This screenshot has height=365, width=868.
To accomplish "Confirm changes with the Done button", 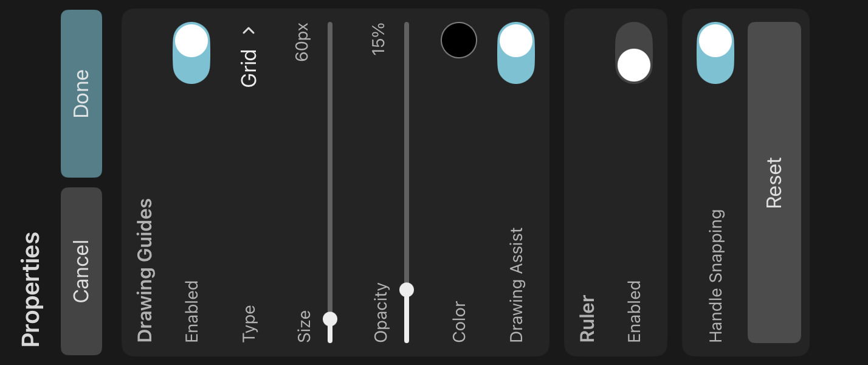I will click(81, 94).
